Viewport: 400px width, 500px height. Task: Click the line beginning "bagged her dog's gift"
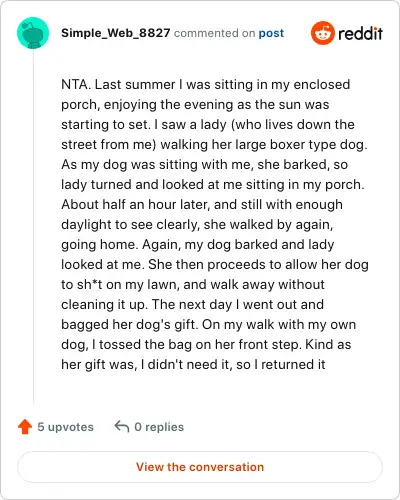click(209, 324)
